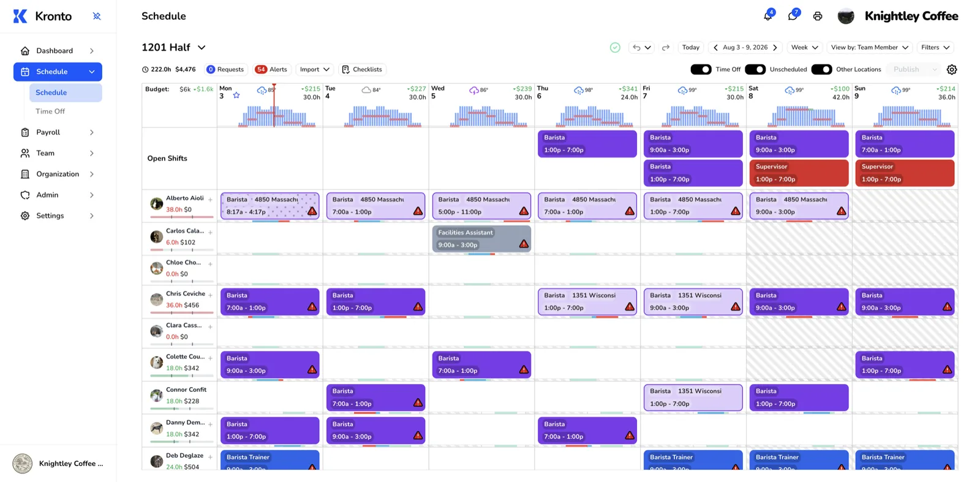Expand the Settings menu

point(58,216)
